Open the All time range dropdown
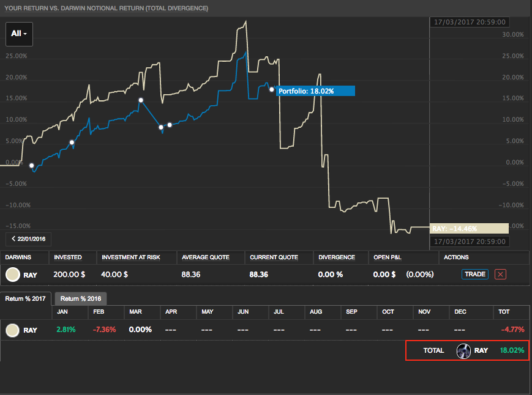The height and width of the screenshot is (395, 532). point(19,34)
